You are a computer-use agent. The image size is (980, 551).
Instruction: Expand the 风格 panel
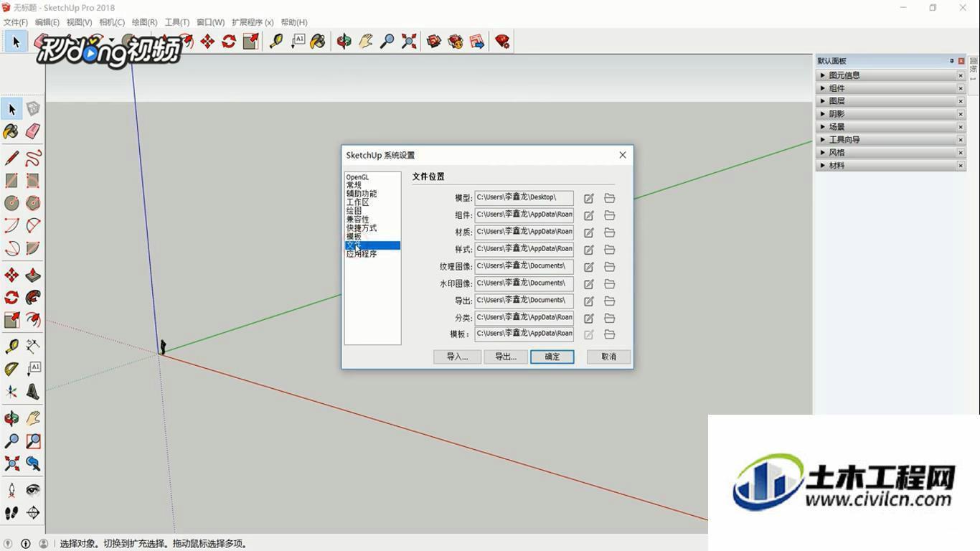(823, 153)
